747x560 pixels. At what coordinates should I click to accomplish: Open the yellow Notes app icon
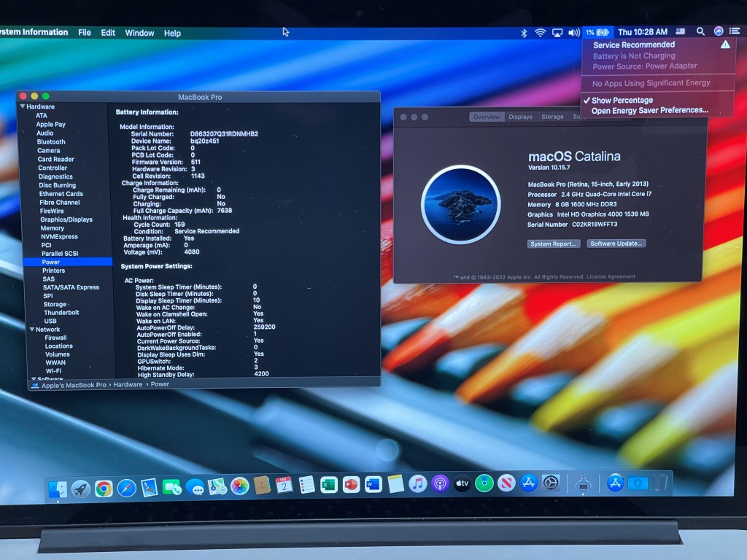(395, 484)
